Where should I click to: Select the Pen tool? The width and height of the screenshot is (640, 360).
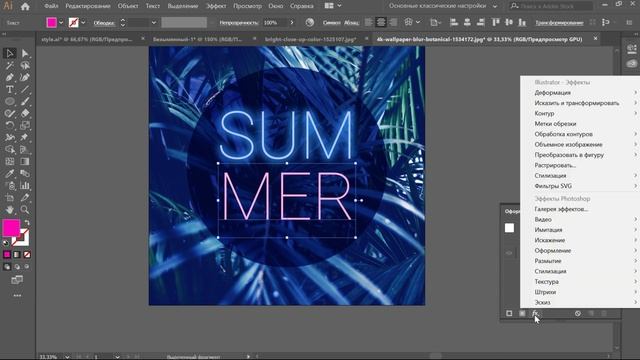click(x=9, y=78)
